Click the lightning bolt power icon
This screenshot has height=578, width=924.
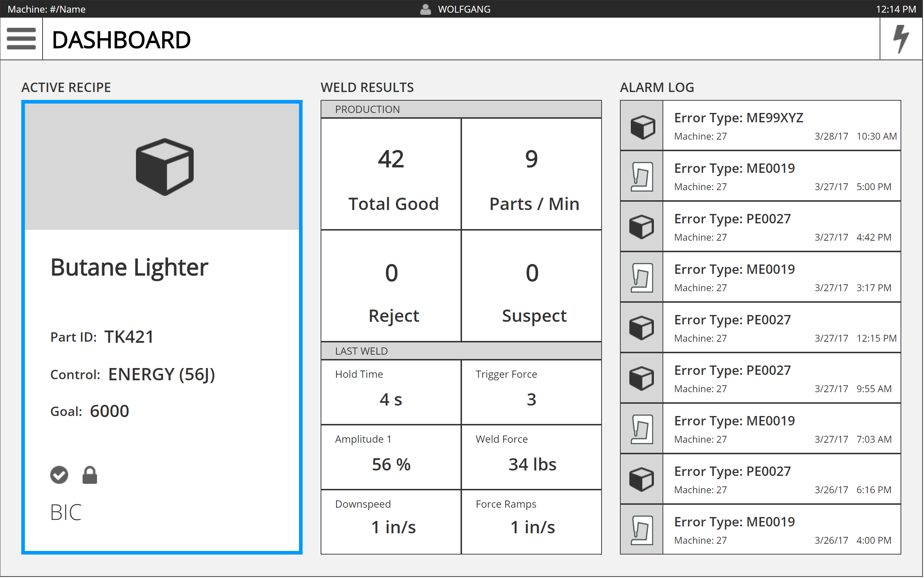pyautogui.click(x=901, y=39)
